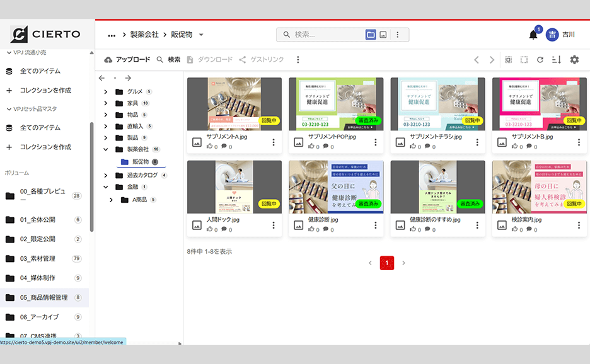Image resolution: width=590 pixels, height=364 pixels.
Task: Open the view settings gear icon
Action: coord(574,59)
